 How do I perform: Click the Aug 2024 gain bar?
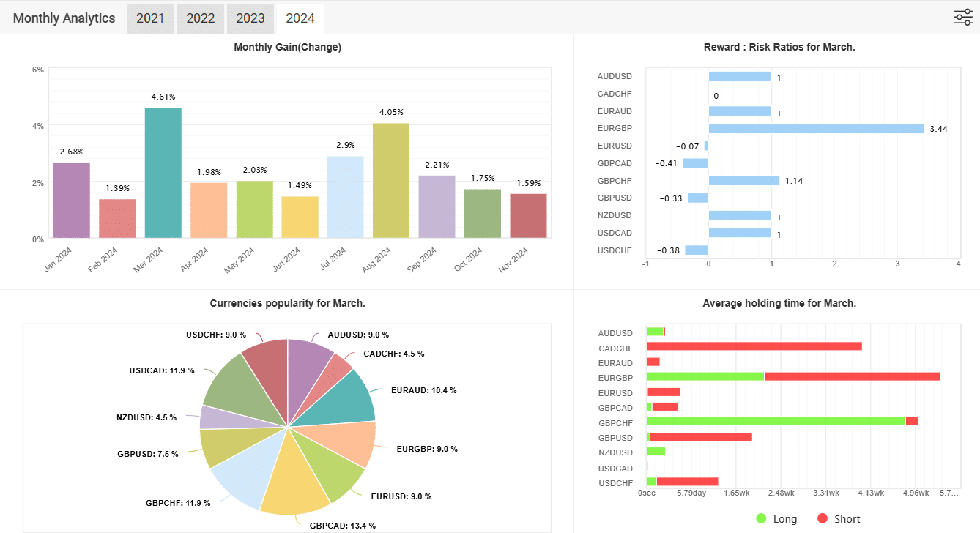tap(391, 180)
